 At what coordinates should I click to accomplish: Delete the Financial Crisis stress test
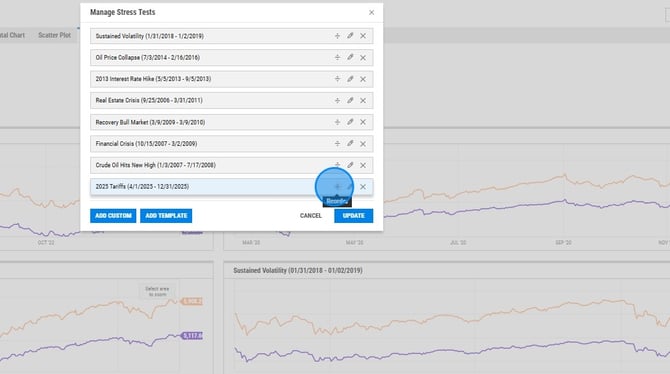(x=363, y=144)
